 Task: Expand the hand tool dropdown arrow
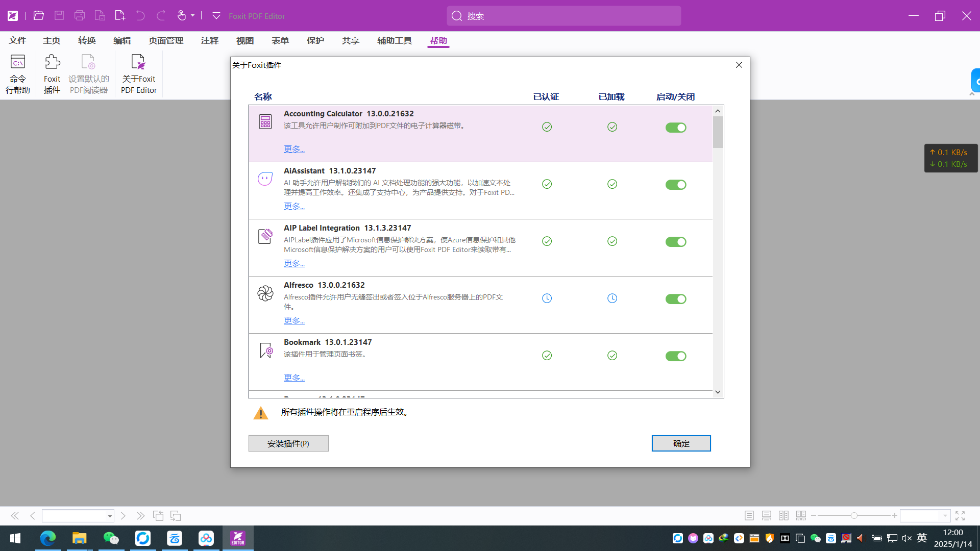click(193, 15)
